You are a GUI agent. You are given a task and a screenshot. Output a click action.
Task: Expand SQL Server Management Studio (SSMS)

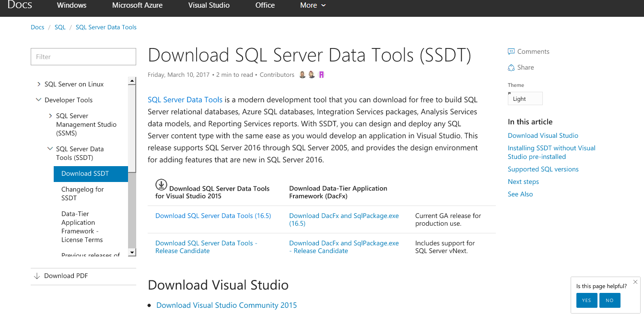[x=50, y=116]
